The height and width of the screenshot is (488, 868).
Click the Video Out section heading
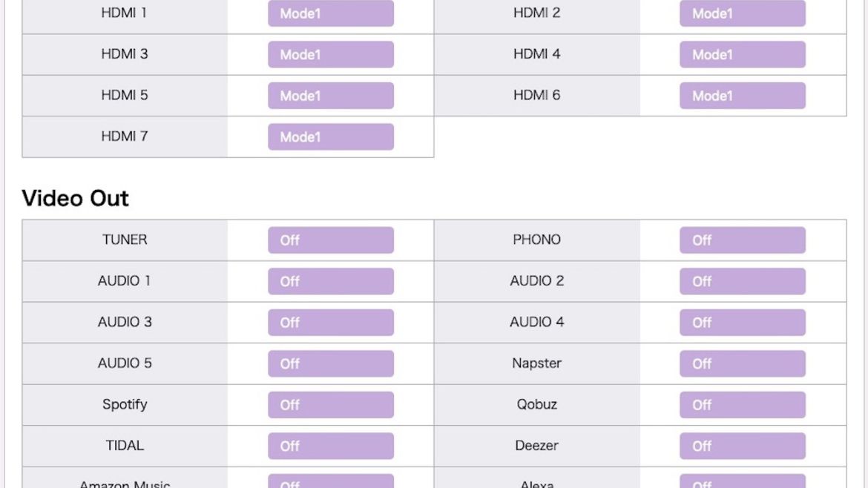[75, 198]
